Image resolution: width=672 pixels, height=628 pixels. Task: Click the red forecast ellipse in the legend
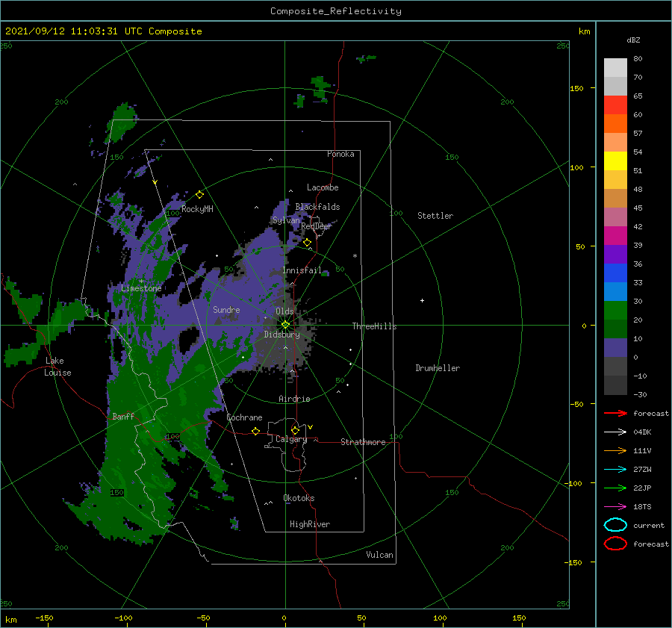615,544
